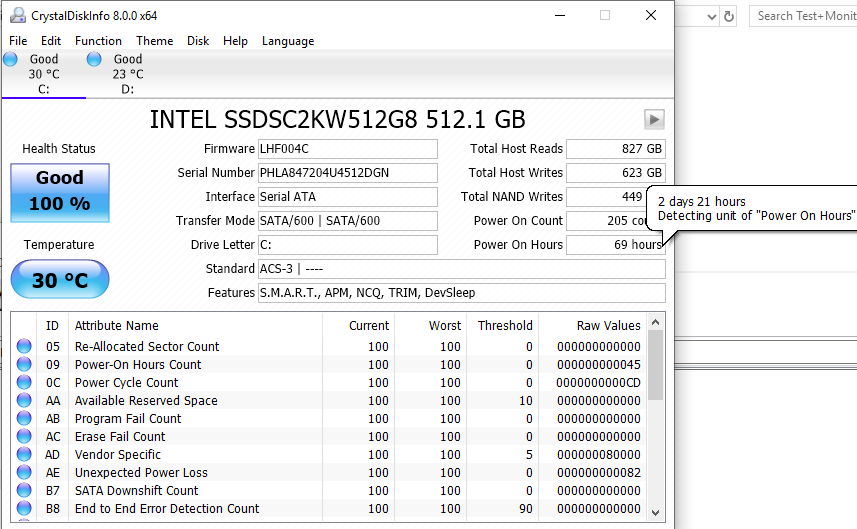Click the Search Test+Monit box in background window
857x529 pixels.
point(803,16)
